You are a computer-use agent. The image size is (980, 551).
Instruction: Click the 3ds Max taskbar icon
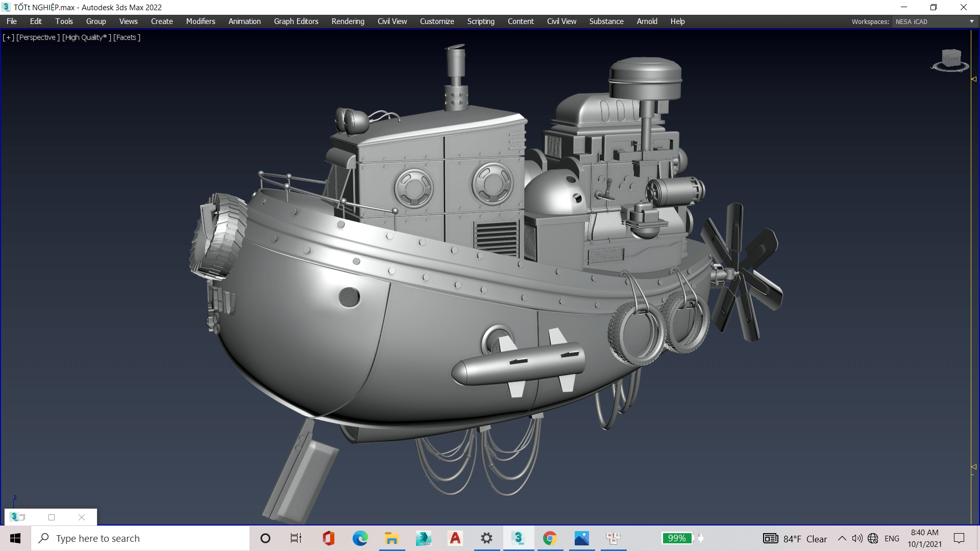coord(518,538)
